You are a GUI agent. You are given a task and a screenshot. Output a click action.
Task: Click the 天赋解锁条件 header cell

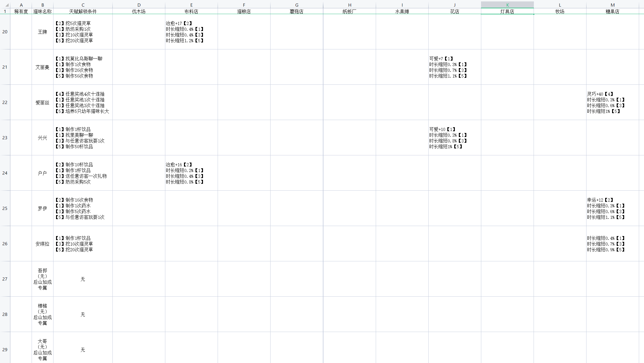tap(83, 11)
